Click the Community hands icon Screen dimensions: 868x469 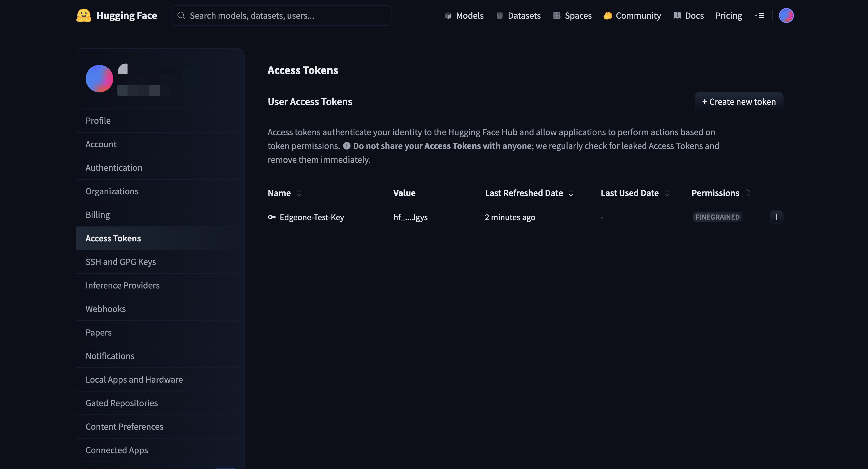pos(607,15)
